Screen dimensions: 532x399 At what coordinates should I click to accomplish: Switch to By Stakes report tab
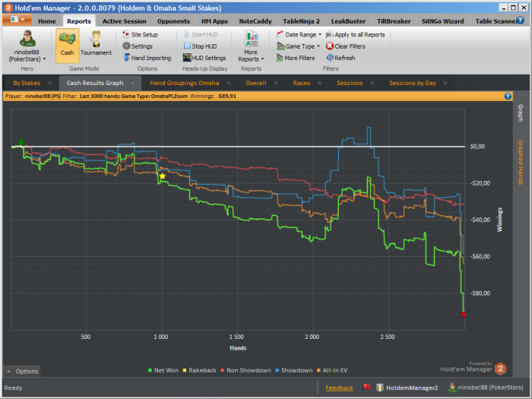point(27,83)
